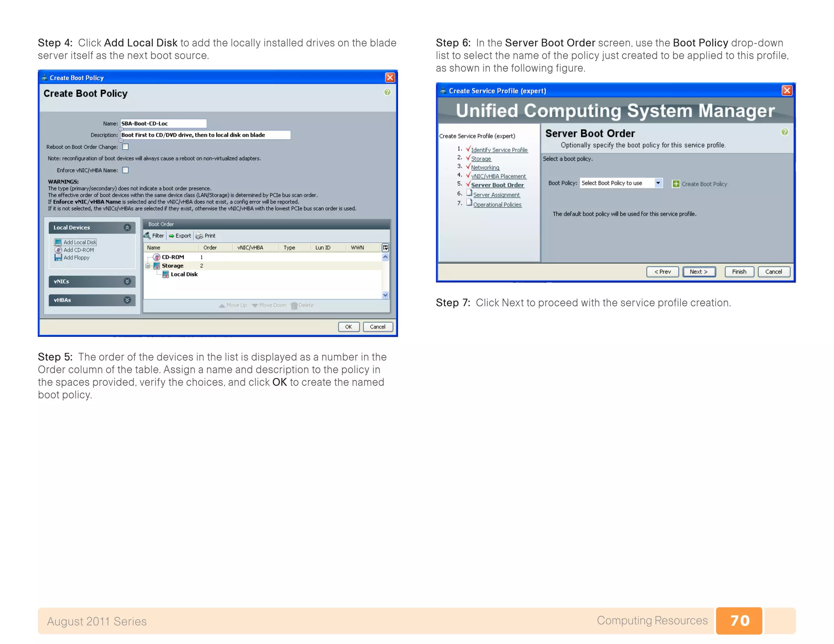This screenshot has width=834, height=644.
Task: Click Delete below Boot Order table
Action: tap(303, 305)
